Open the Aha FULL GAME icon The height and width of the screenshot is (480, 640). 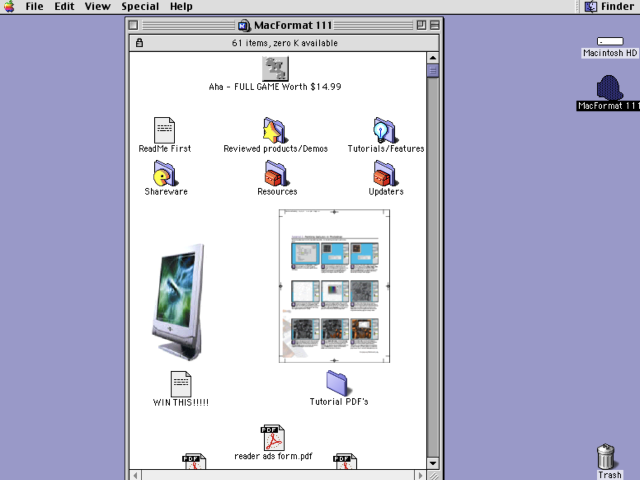[x=275, y=69]
